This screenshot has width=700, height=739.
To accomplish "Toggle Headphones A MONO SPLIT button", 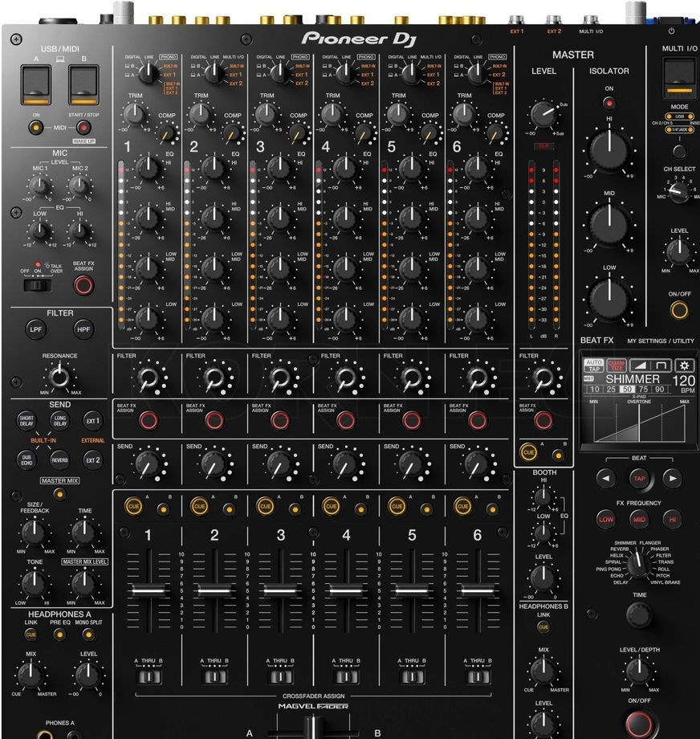I will point(88,635).
